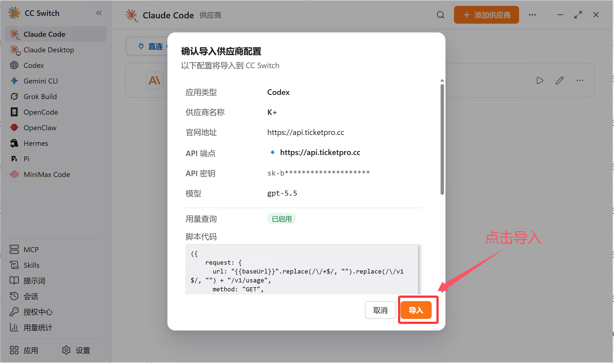Click the script code scrollbar
Viewport: 614px width, 364px height.
[419, 269]
